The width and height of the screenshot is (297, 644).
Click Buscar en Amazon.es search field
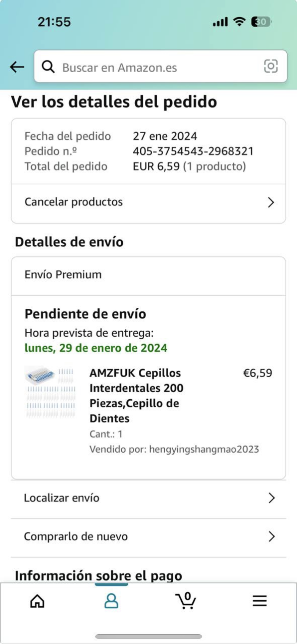(160, 67)
